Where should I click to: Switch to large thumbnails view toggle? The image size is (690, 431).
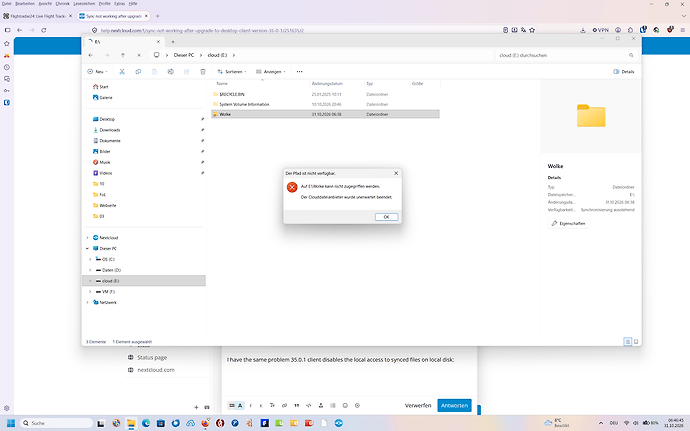click(x=636, y=342)
